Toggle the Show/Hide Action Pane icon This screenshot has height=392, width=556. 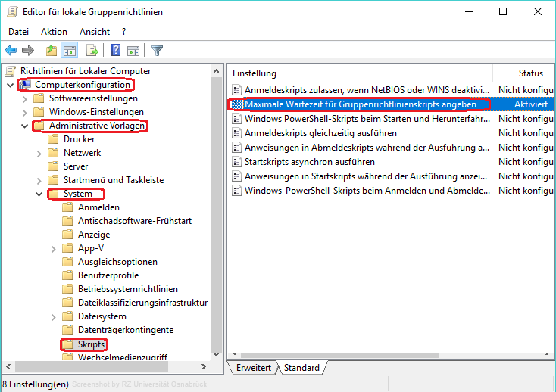point(133,51)
